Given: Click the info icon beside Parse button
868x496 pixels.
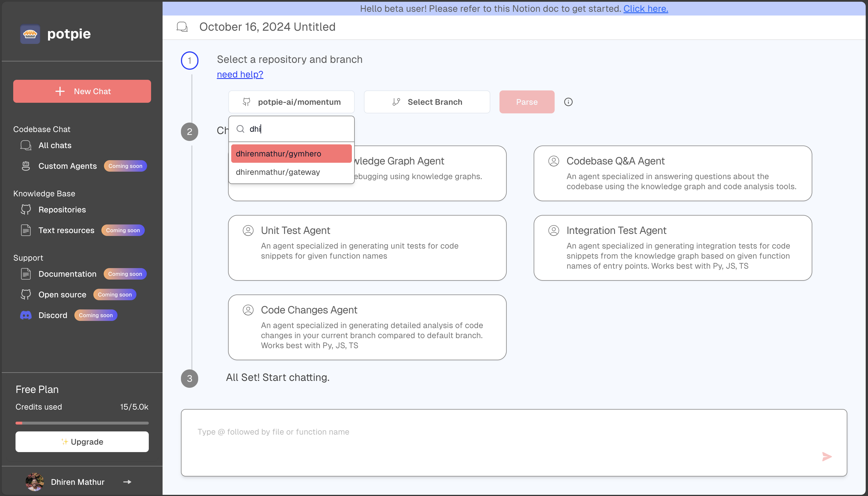Looking at the screenshot, I should coord(568,102).
